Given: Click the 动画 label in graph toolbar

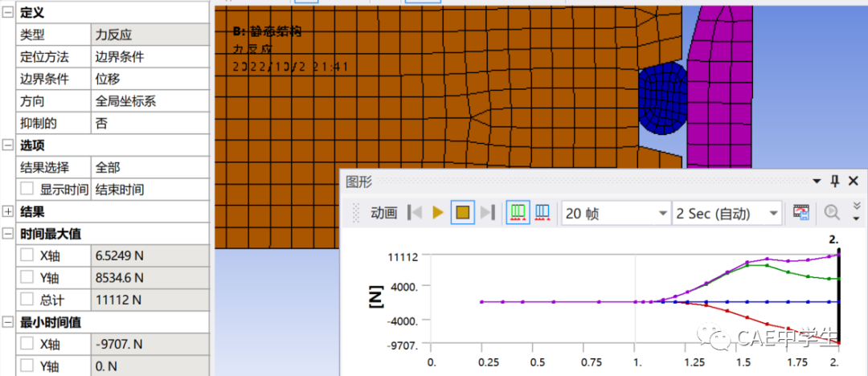Looking at the screenshot, I should [x=384, y=213].
